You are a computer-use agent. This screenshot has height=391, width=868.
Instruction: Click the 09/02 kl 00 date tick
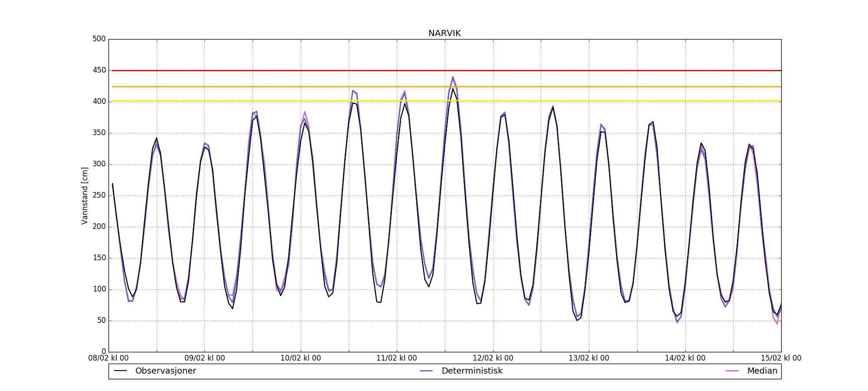204,358
